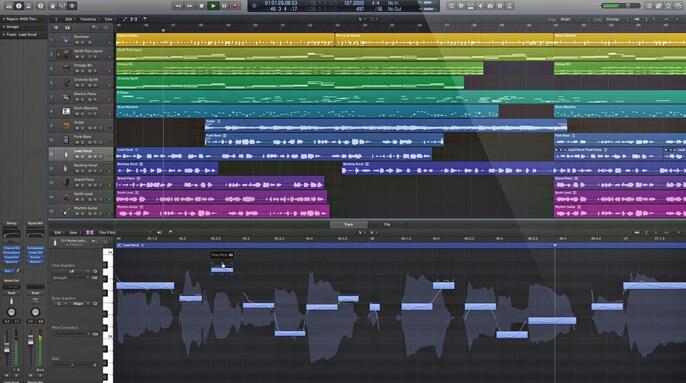Viewport: 686px width, 383px height.
Task: Click the green Play button
Action: coord(213,6)
